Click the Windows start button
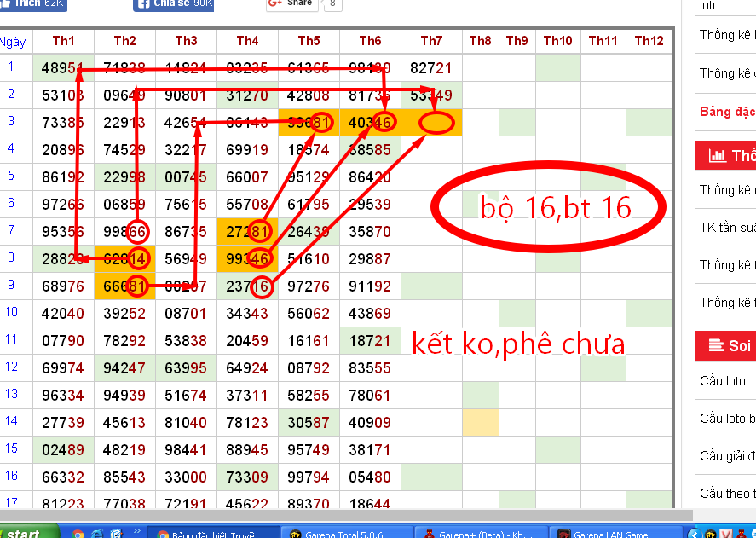The image size is (756, 538). pyautogui.click(x=26, y=534)
